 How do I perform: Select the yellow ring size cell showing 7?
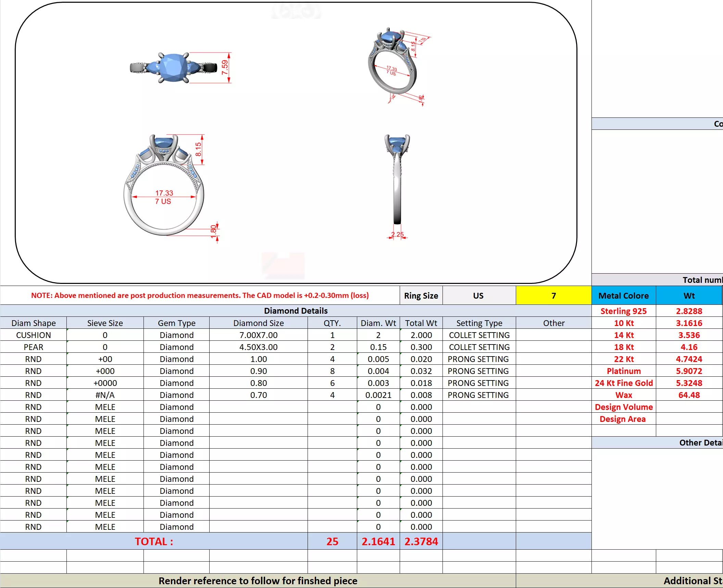pos(553,296)
